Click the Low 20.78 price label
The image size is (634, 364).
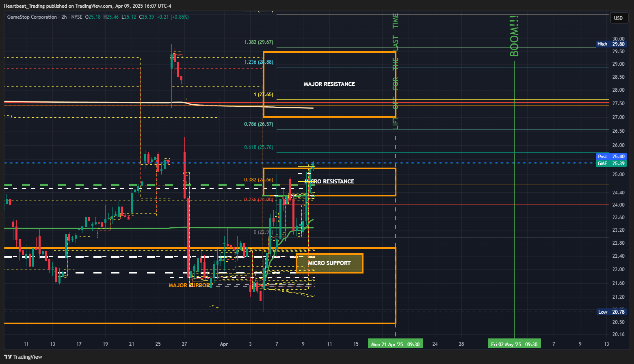[611, 312]
